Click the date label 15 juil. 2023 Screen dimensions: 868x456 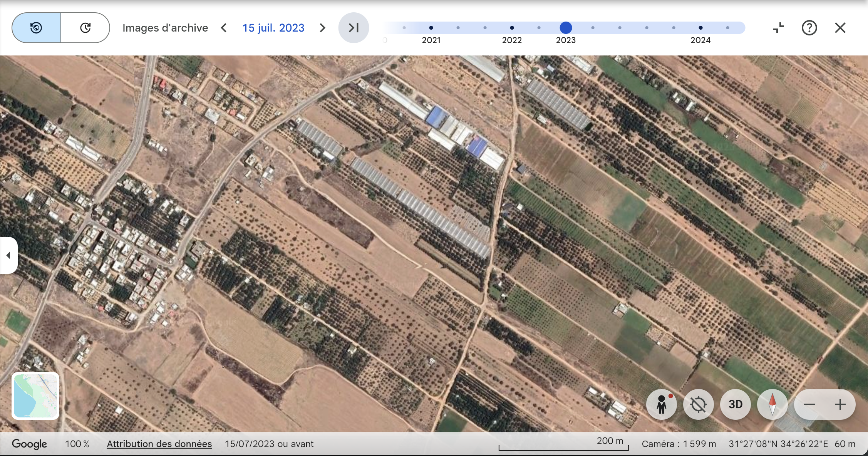click(273, 28)
